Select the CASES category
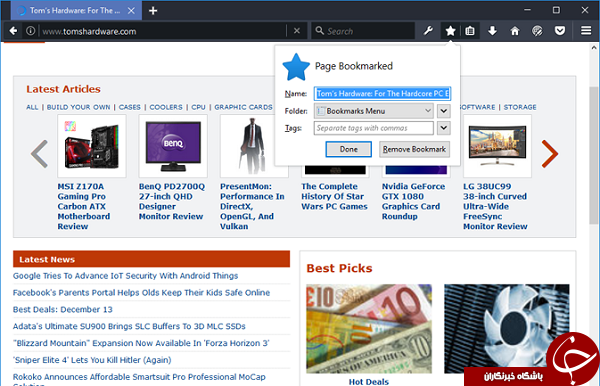The width and height of the screenshot is (600, 386). tap(130, 107)
